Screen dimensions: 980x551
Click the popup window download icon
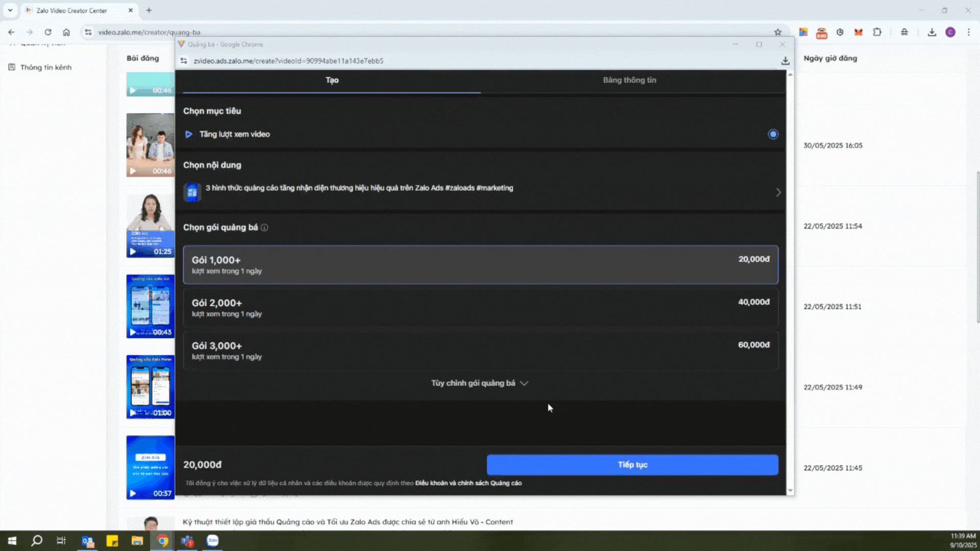point(785,61)
